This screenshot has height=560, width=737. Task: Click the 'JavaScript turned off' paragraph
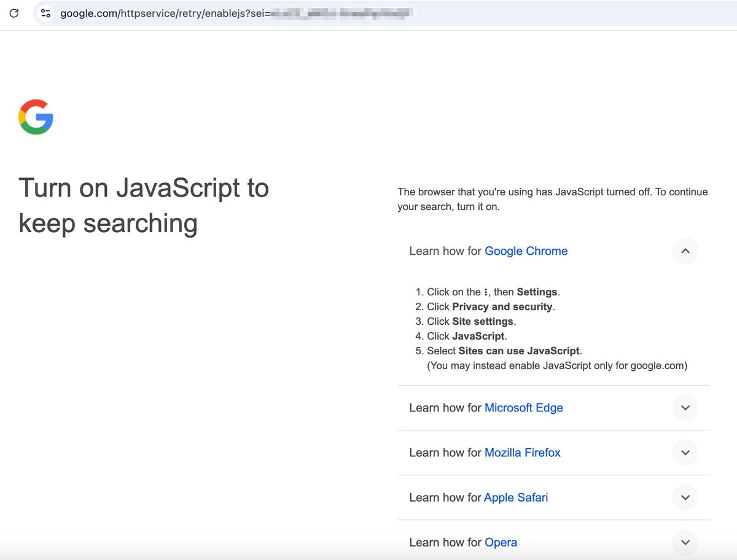point(553,200)
